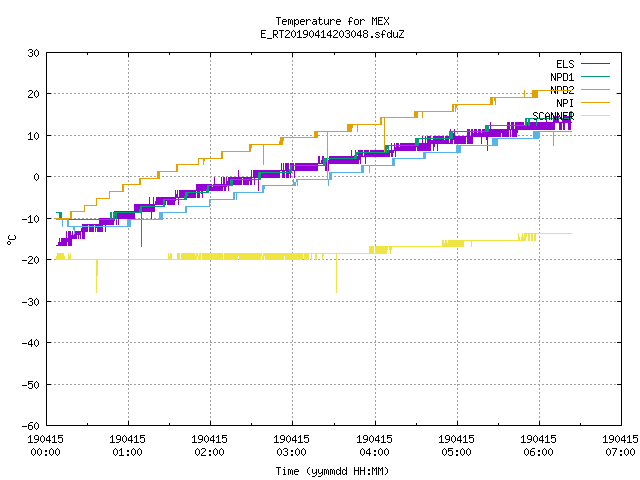Click the x-axis tick label 190415 04:00
Viewport: 640px width, 480px height.
[x=374, y=446]
